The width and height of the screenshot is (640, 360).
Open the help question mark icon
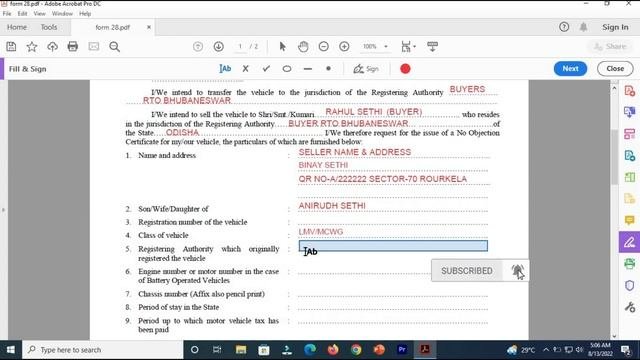click(x=564, y=27)
